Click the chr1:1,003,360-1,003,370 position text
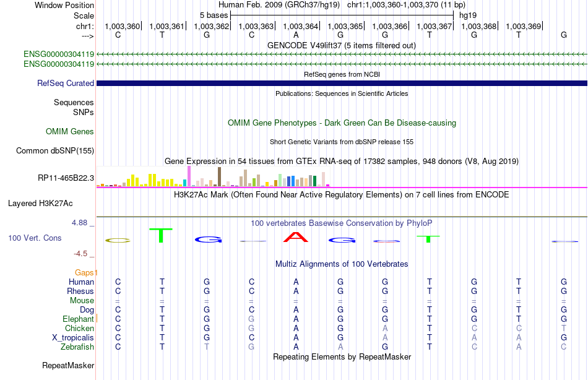The width and height of the screenshot is (588, 380). click(x=406, y=5)
